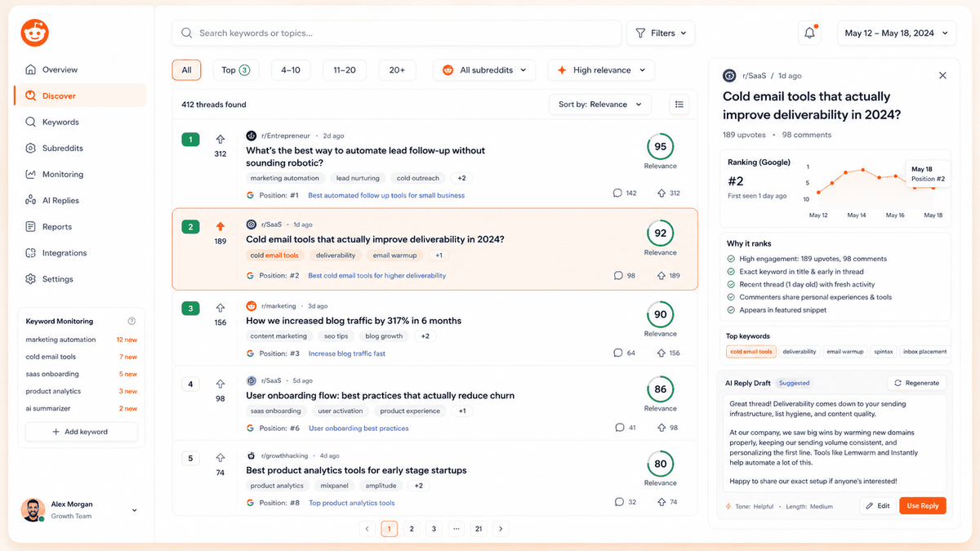Click the comment icon showing 32 comments
The width and height of the screenshot is (980, 551).
pyautogui.click(x=620, y=502)
